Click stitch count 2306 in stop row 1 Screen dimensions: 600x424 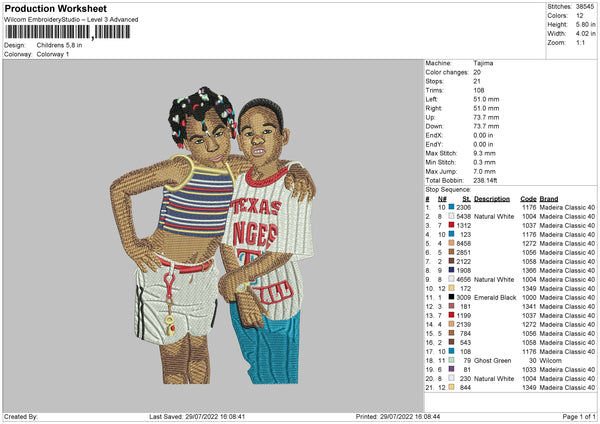(x=463, y=207)
